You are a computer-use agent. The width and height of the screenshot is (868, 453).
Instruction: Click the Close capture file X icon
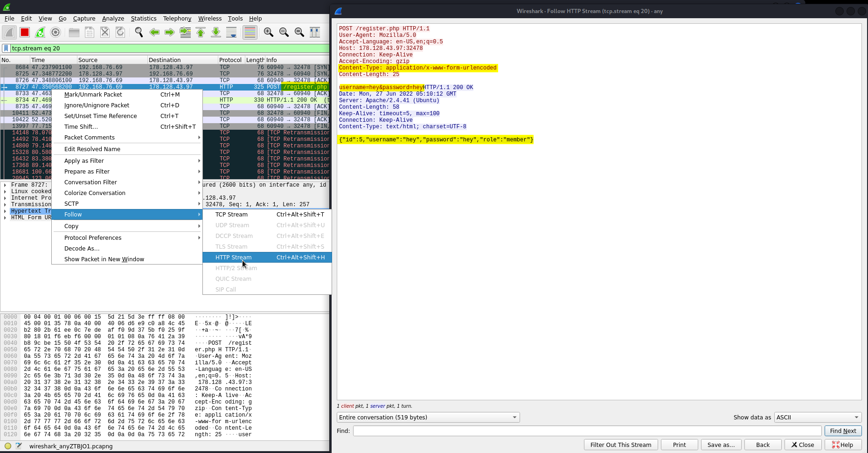point(105,32)
